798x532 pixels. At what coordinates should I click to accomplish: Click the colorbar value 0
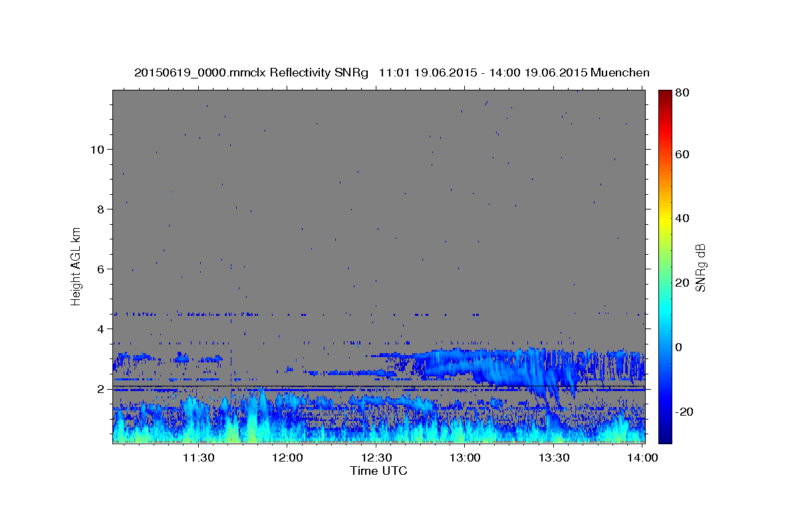(x=680, y=347)
